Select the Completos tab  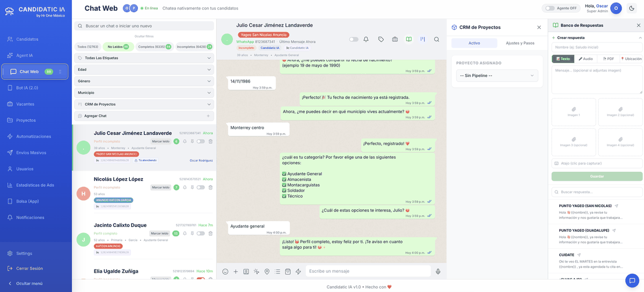[155, 47]
